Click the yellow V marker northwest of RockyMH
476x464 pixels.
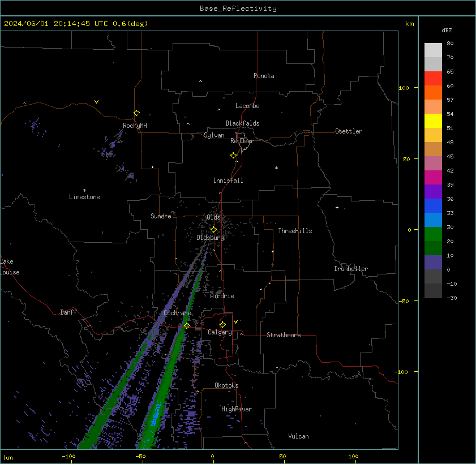coord(96,102)
